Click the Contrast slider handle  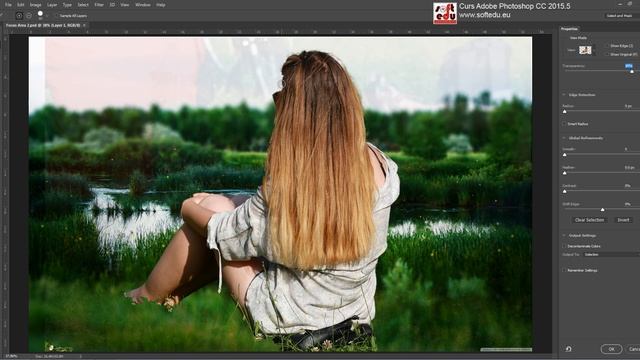(565, 191)
